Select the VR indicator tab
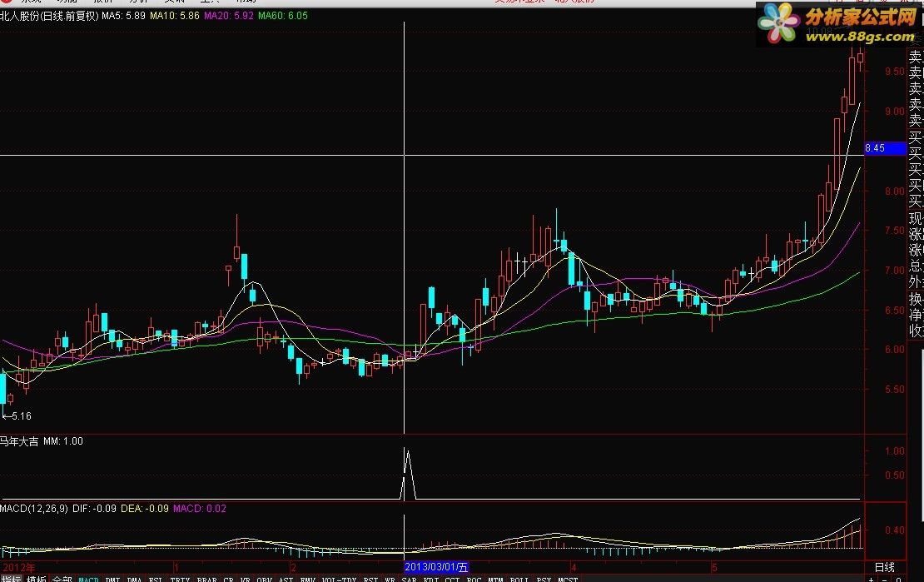The width and height of the screenshot is (924, 582). pos(245,579)
